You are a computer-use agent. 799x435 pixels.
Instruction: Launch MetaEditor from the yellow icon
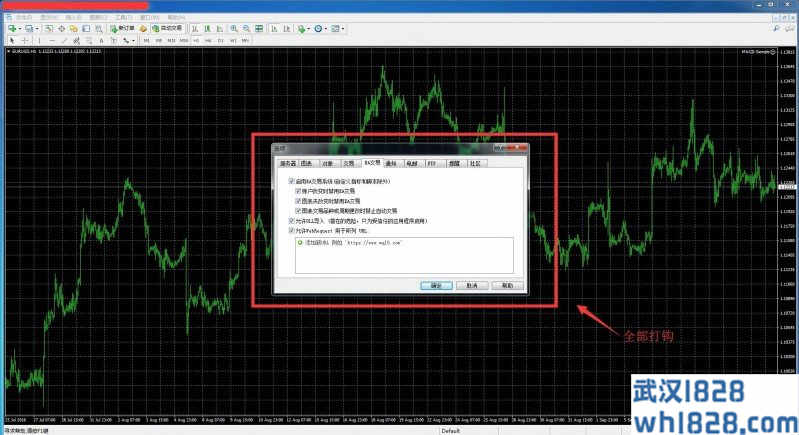[143, 29]
